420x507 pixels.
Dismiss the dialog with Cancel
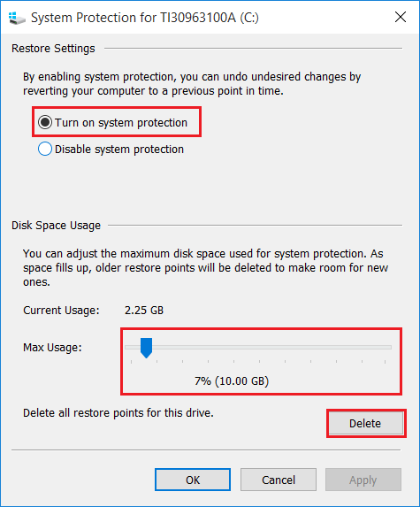click(x=279, y=480)
